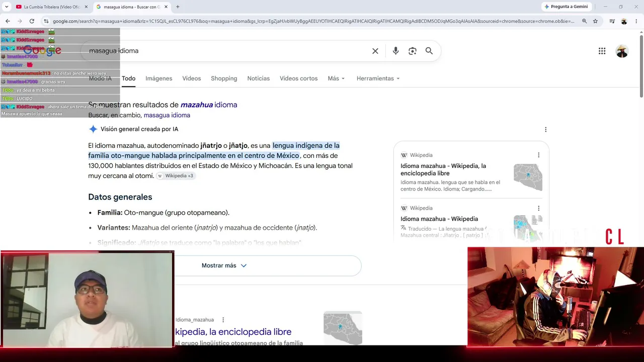Open the Chrome profile icon in the toolbar
The image size is (644, 362).
point(624,21)
